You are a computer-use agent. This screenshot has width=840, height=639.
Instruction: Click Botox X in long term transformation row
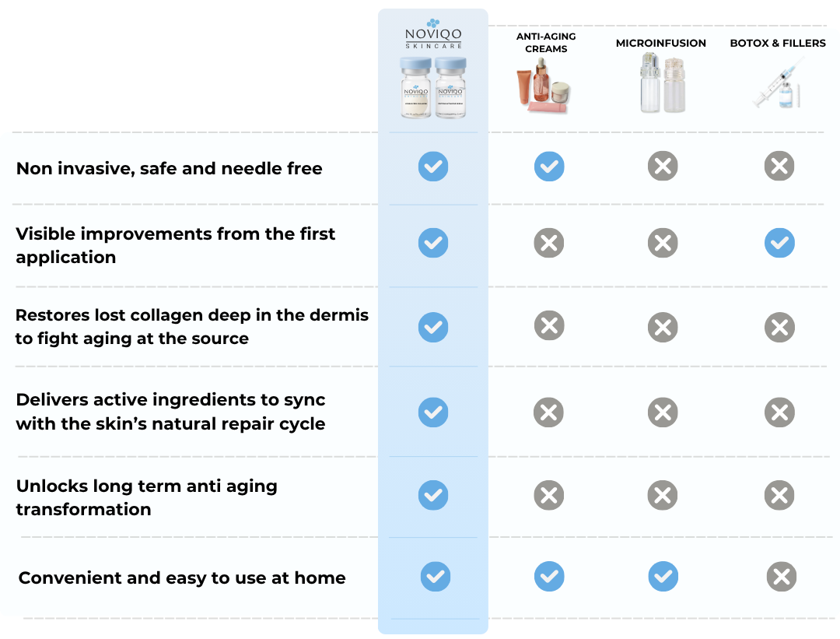(779, 495)
